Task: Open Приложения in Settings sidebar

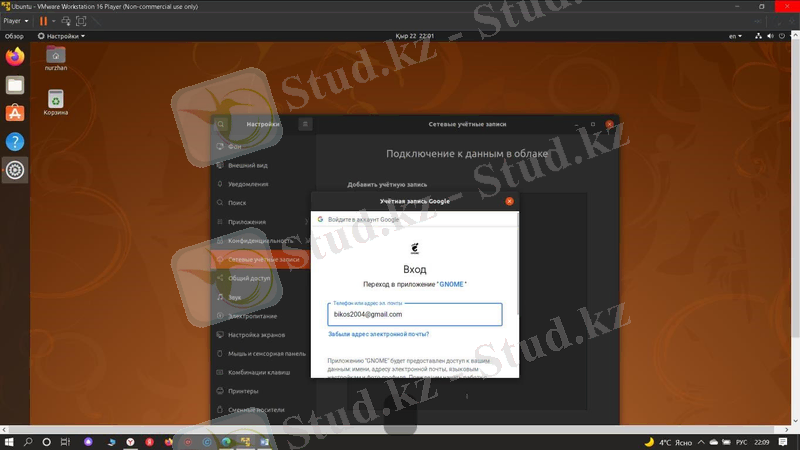Action: [x=261, y=222]
